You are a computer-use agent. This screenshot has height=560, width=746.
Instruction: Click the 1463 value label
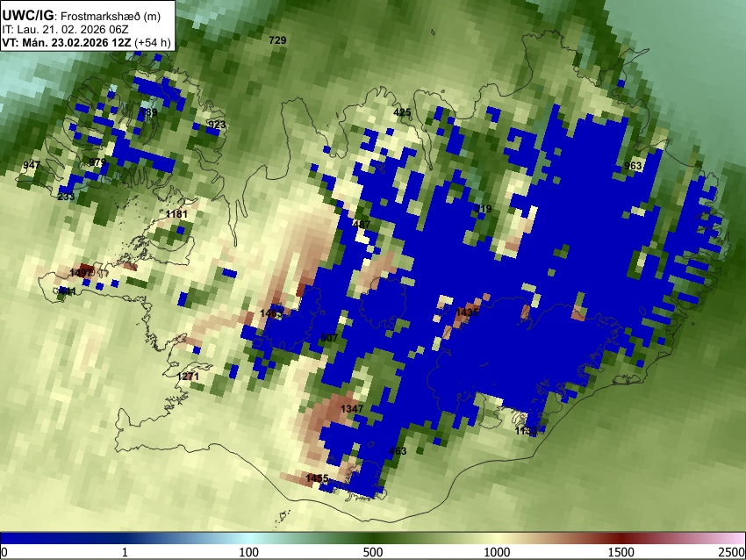tap(271, 313)
